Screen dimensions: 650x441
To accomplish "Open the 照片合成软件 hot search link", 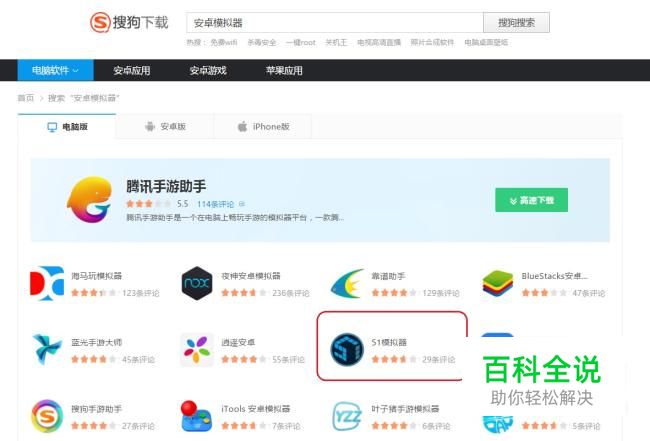I will pos(432,42).
